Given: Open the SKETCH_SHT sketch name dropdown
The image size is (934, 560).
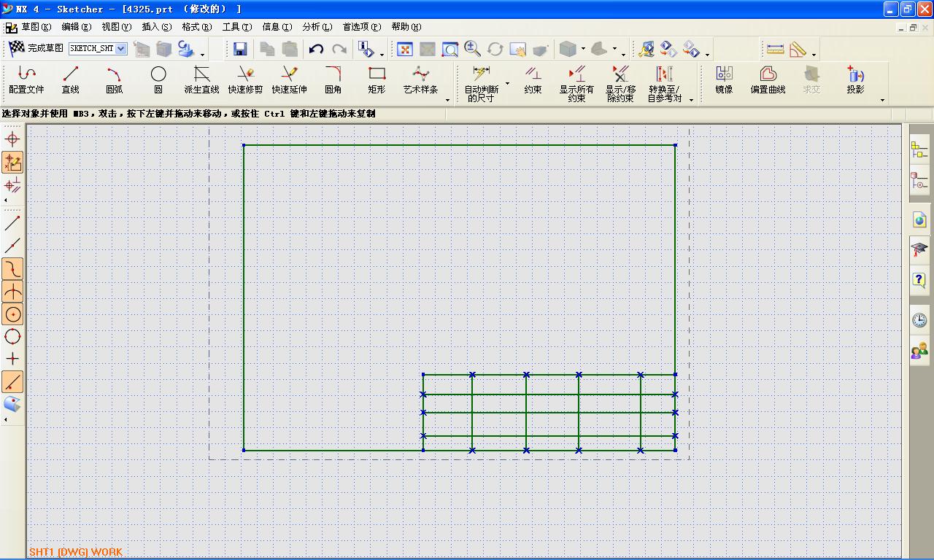Looking at the screenshot, I should 121,49.
